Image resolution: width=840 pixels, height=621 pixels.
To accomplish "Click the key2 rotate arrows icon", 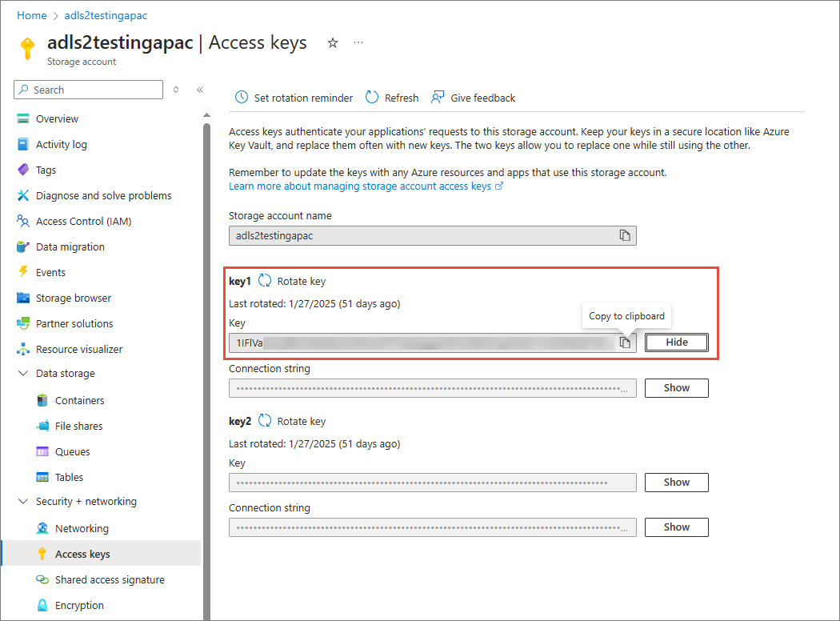I will (265, 420).
